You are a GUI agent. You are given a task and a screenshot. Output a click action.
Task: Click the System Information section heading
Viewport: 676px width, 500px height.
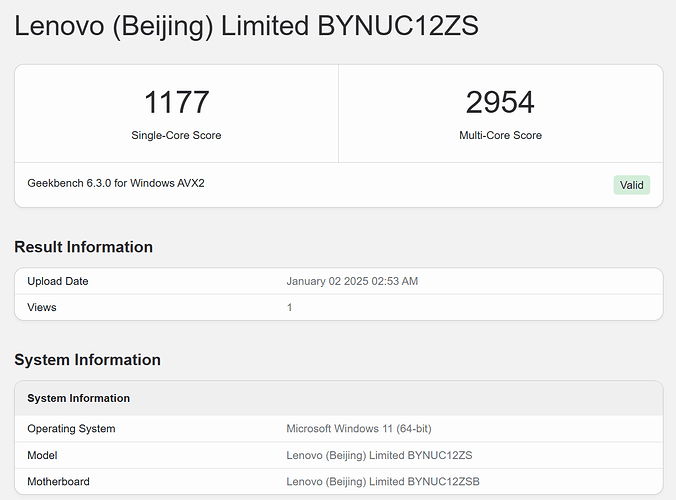pos(87,360)
